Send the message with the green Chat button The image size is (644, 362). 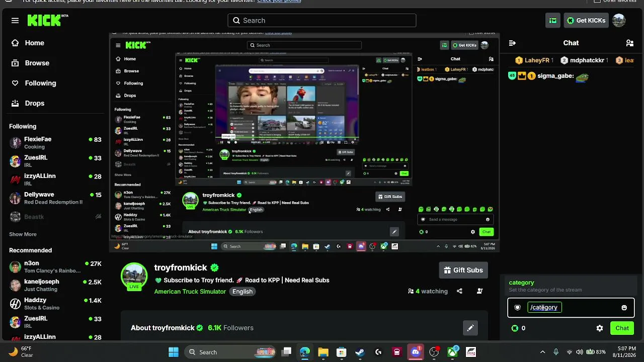pos(622,328)
